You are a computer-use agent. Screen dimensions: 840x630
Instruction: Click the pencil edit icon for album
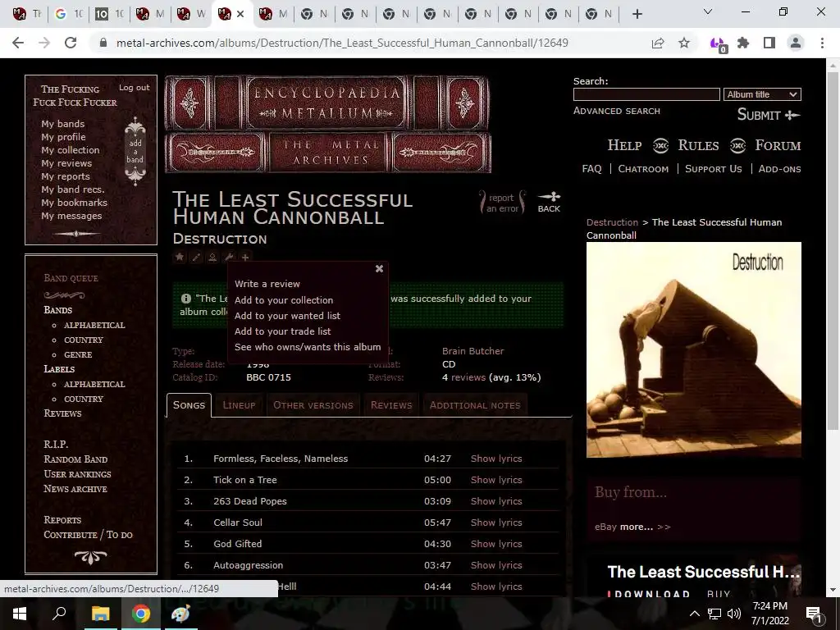(x=196, y=257)
